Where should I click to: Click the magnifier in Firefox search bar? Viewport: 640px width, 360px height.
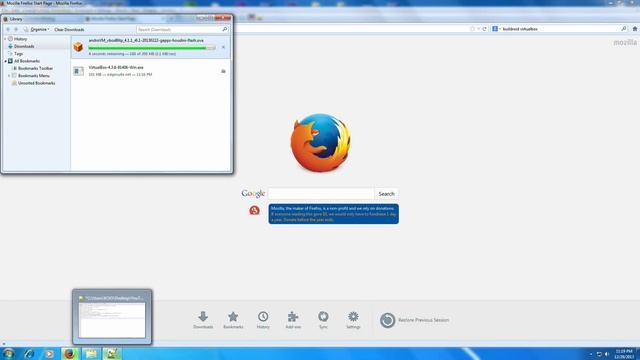pos(623,29)
